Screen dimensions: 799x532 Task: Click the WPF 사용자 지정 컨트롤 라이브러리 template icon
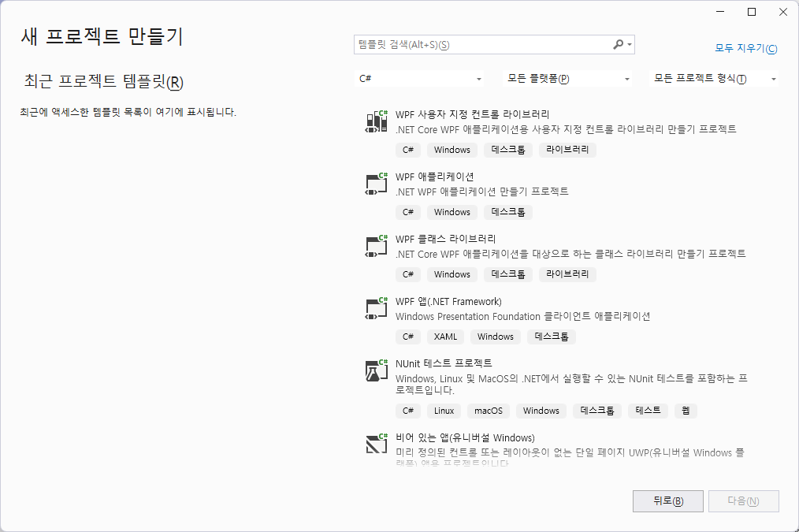click(377, 122)
